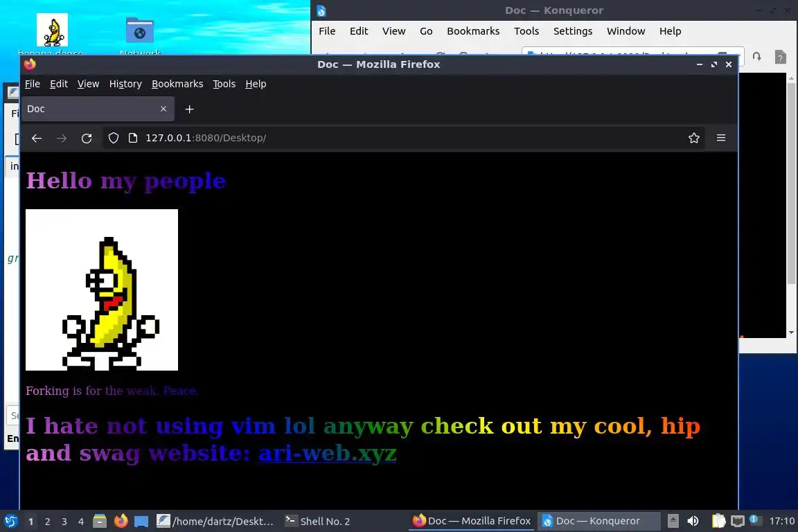The width and height of the screenshot is (798, 532).
Task: Click the Konqueror icon in its title bar
Action: [321, 10]
